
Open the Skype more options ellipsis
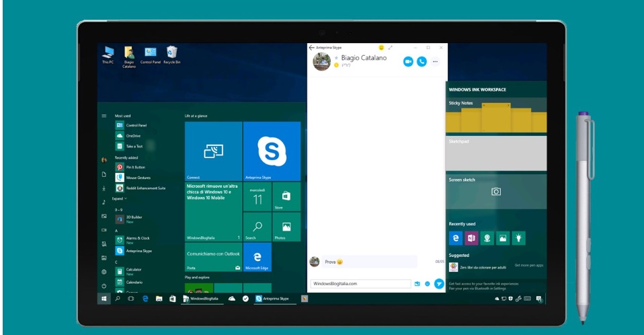point(435,61)
